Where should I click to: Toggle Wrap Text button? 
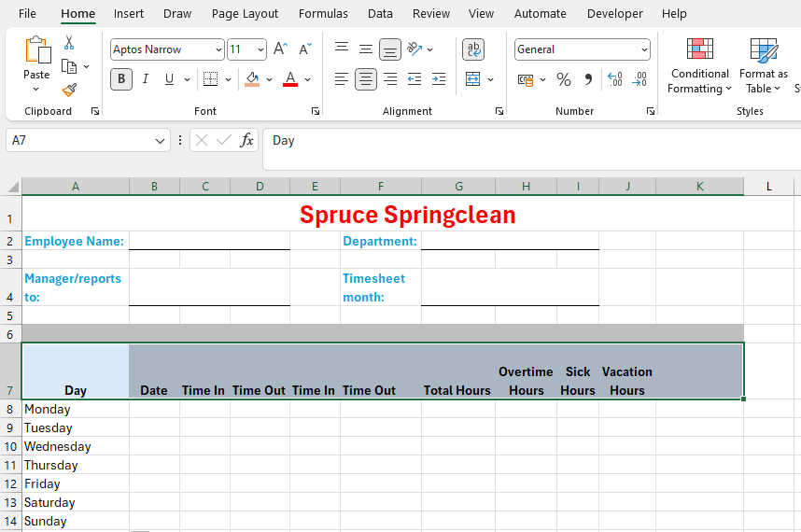[473, 49]
